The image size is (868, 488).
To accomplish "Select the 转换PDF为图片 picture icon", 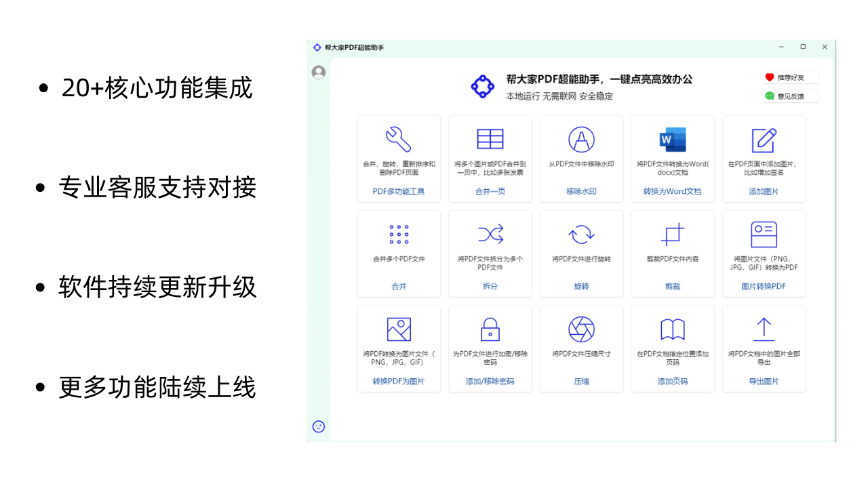I will [x=399, y=329].
